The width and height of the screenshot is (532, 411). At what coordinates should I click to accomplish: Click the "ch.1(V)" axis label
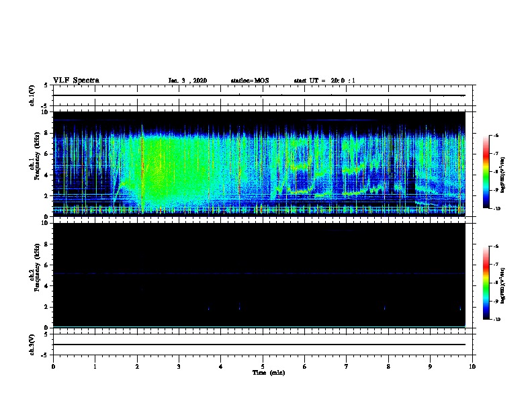tap(32, 95)
